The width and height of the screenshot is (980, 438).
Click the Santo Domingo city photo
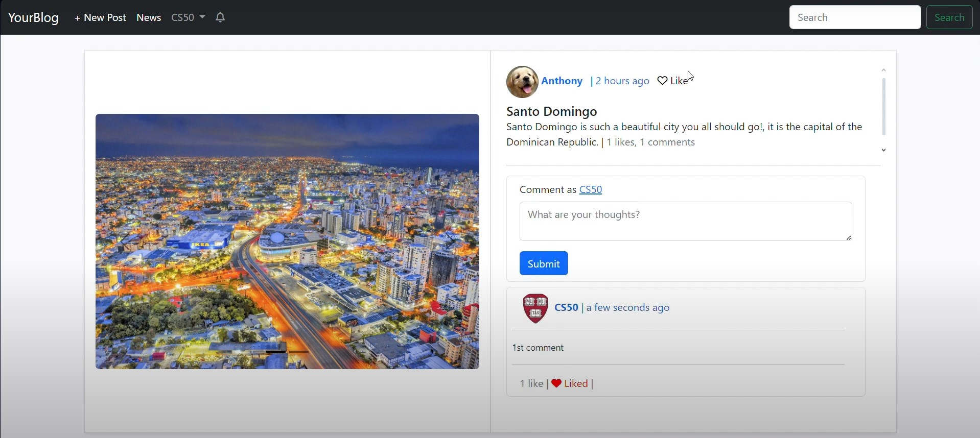tap(287, 241)
